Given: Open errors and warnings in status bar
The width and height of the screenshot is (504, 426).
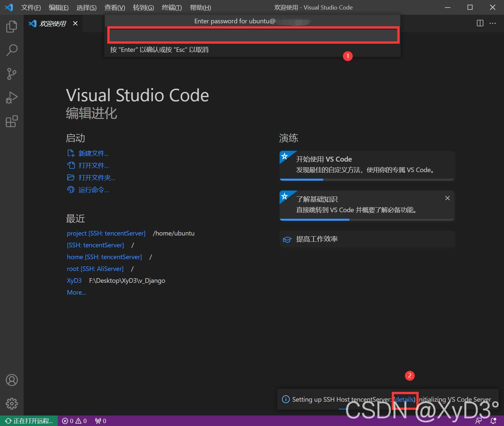Looking at the screenshot, I should (x=74, y=421).
